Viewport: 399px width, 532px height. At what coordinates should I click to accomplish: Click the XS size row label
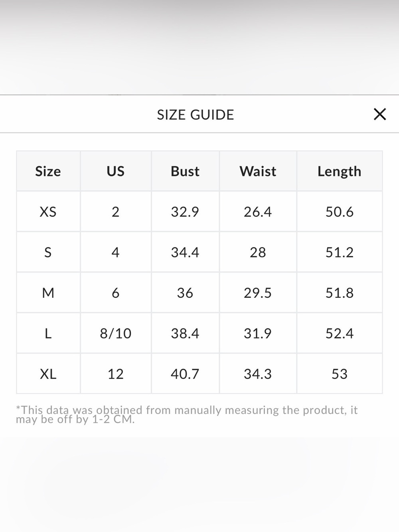[x=48, y=212]
